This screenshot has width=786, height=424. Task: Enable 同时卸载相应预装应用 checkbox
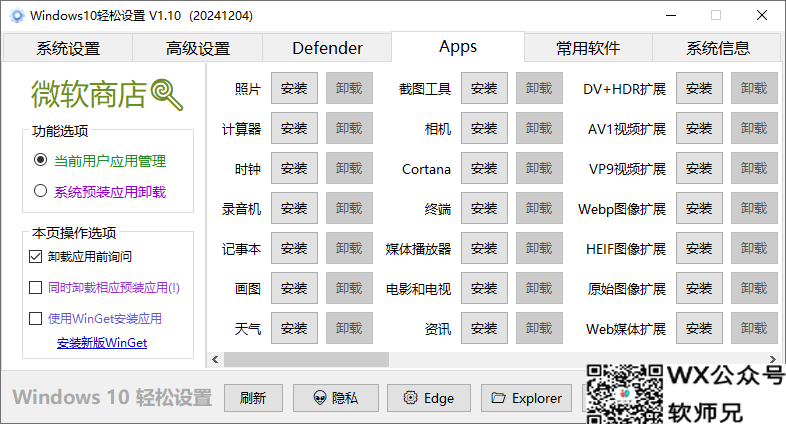coord(36,288)
